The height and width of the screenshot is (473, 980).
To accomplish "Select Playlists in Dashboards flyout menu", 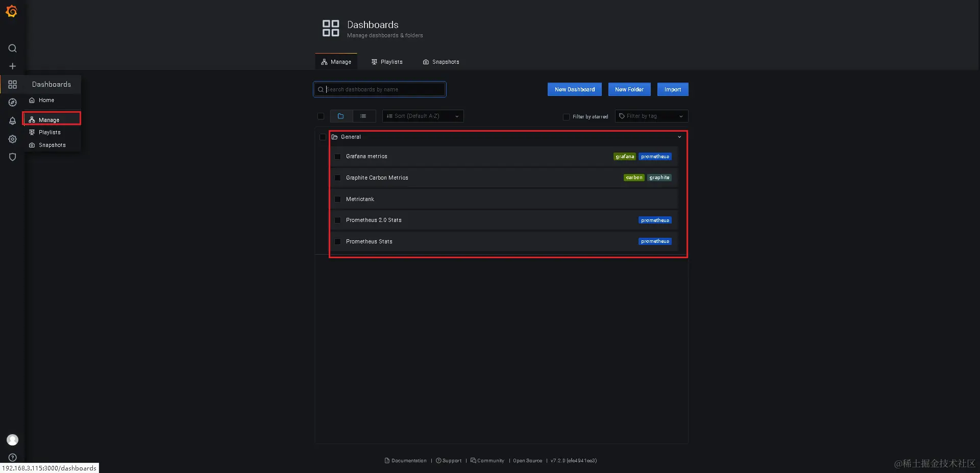I will point(52,133).
